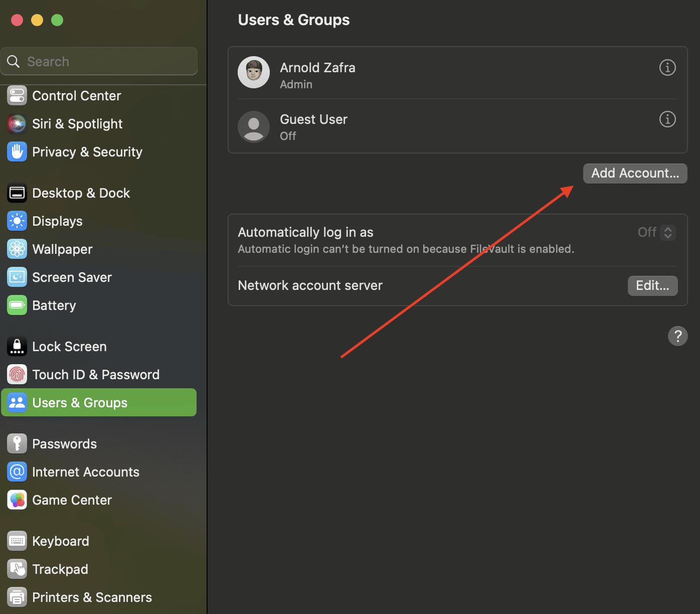The image size is (700, 614).
Task: Show info for Arnold Zafra account
Action: click(667, 67)
